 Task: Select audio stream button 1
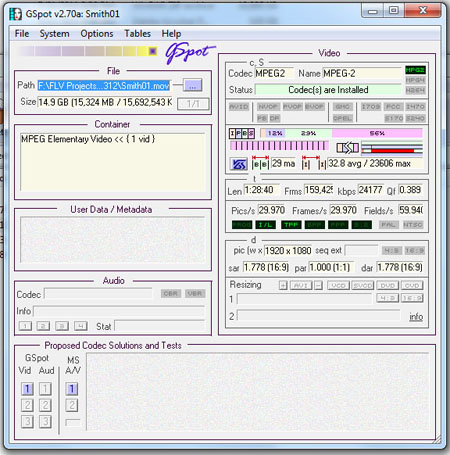(x=25, y=326)
